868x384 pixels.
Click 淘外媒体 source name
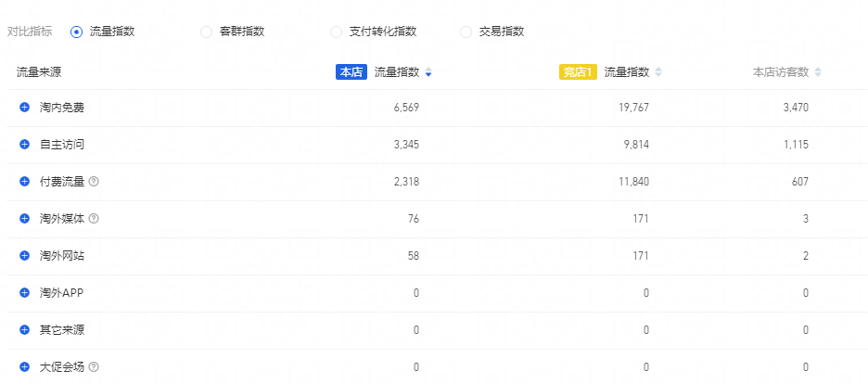point(62,219)
